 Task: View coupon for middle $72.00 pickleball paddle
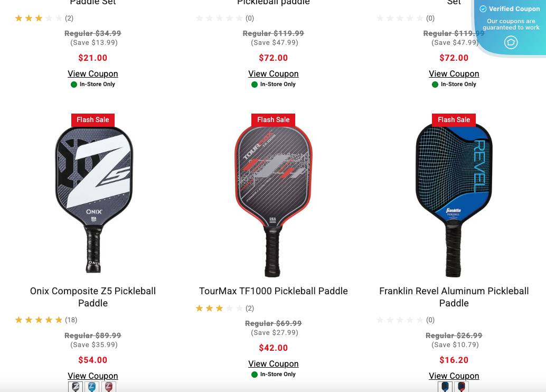(x=274, y=74)
